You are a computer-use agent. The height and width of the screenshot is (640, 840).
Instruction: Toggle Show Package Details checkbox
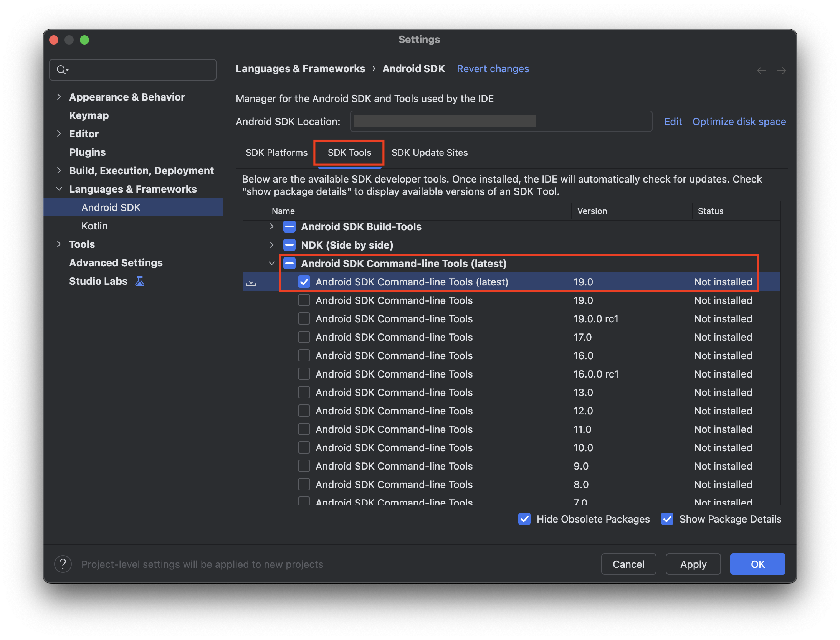(x=667, y=519)
